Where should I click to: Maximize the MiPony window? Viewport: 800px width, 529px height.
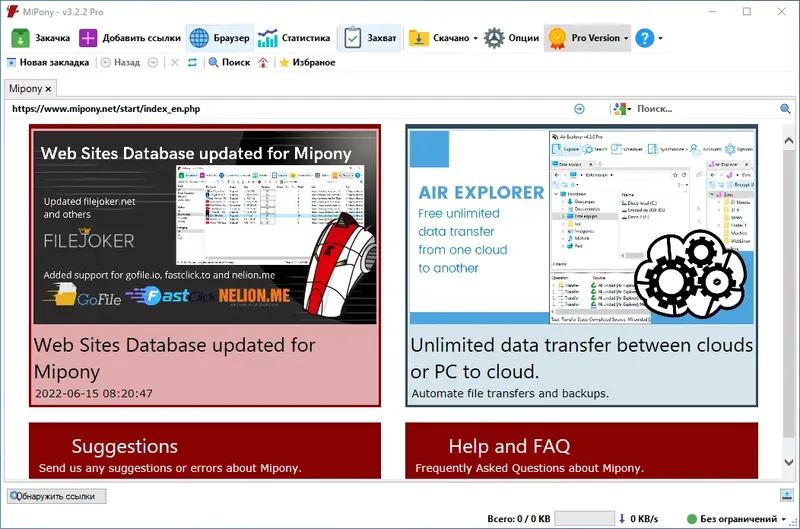point(747,12)
